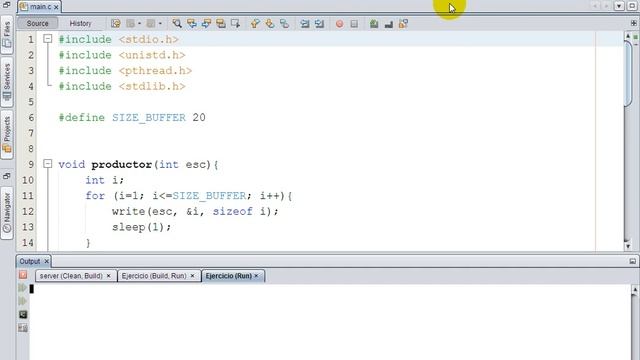Click the Output scrollbar up arrow
Screen dimensions: 640x360
point(635,289)
